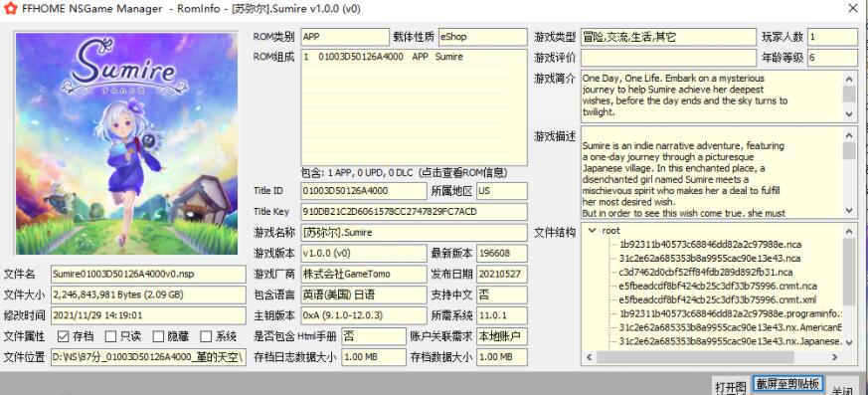Click the 所需系统 field 11.0.1
This screenshot has height=395, width=868.
click(x=502, y=315)
